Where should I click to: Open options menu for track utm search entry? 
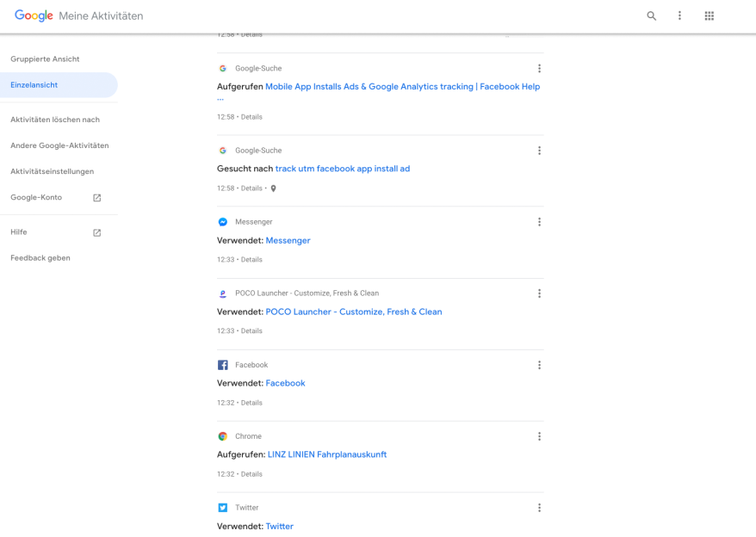click(540, 151)
